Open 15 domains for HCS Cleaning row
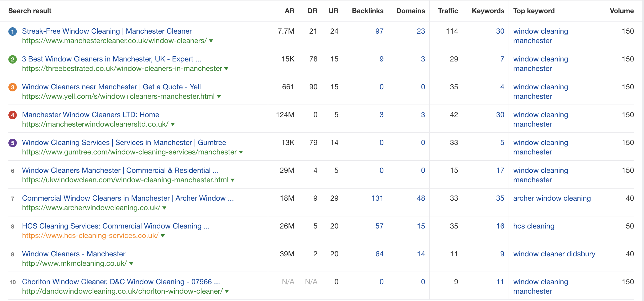Screen dimensions: 644x301 [421, 226]
